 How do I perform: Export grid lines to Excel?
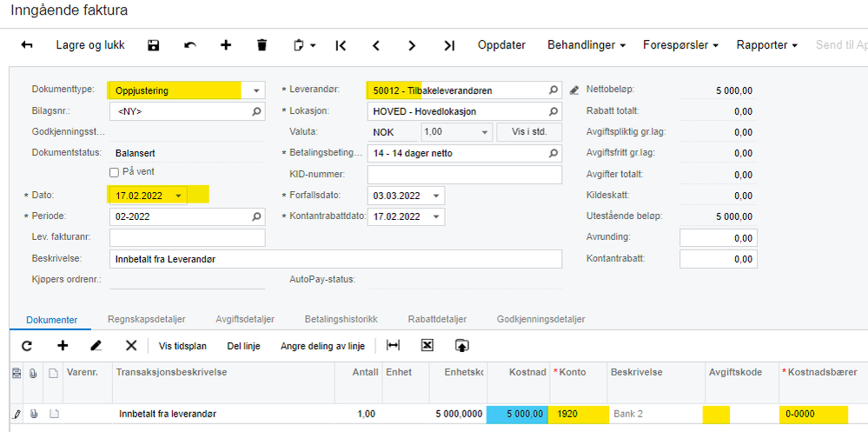pos(427,346)
